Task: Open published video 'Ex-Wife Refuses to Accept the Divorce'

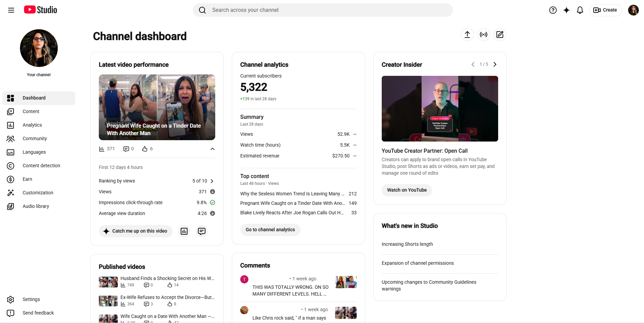Action: tap(168, 297)
